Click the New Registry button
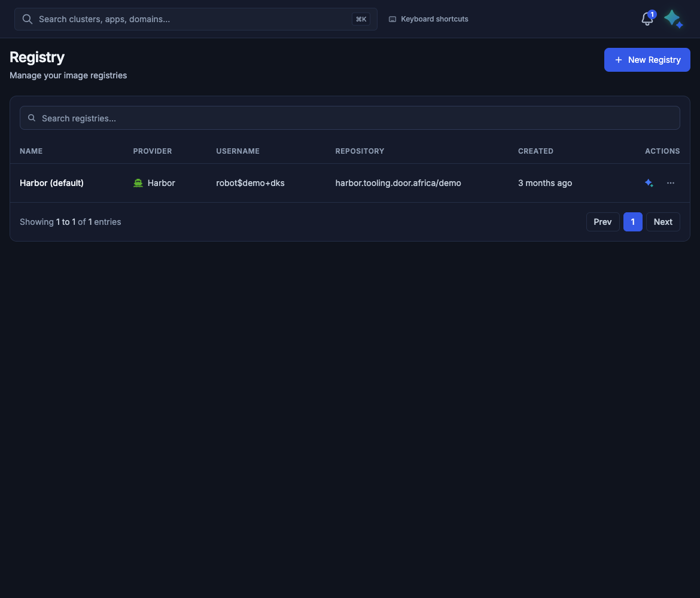 (647, 60)
